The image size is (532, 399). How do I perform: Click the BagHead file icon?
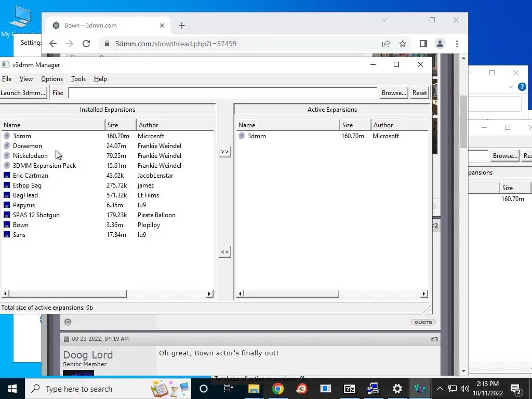pos(7,195)
